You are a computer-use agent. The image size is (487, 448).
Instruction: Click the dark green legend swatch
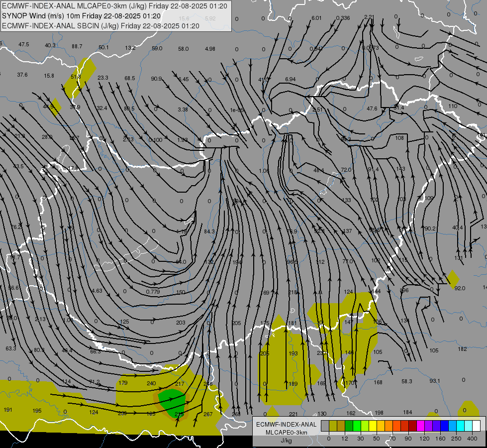pyautogui.click(x=349, y=426)
